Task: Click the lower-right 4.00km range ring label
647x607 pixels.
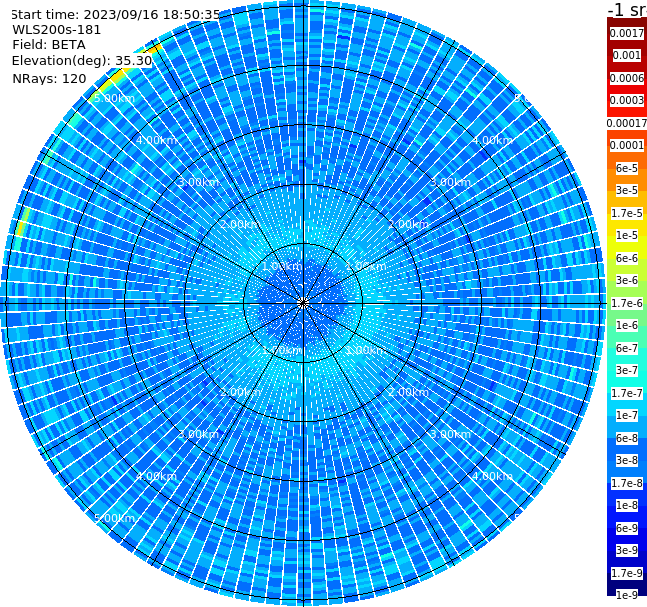Action: coord(492,476)
